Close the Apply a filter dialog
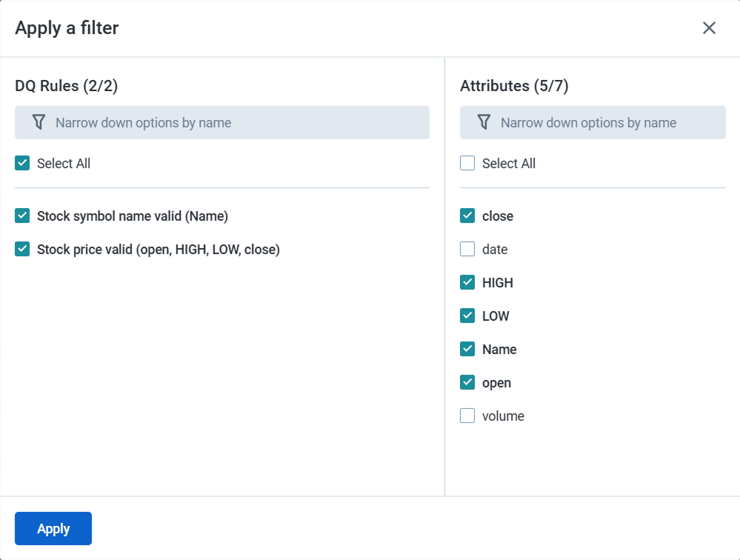The image size is (740, 560). 709,27
